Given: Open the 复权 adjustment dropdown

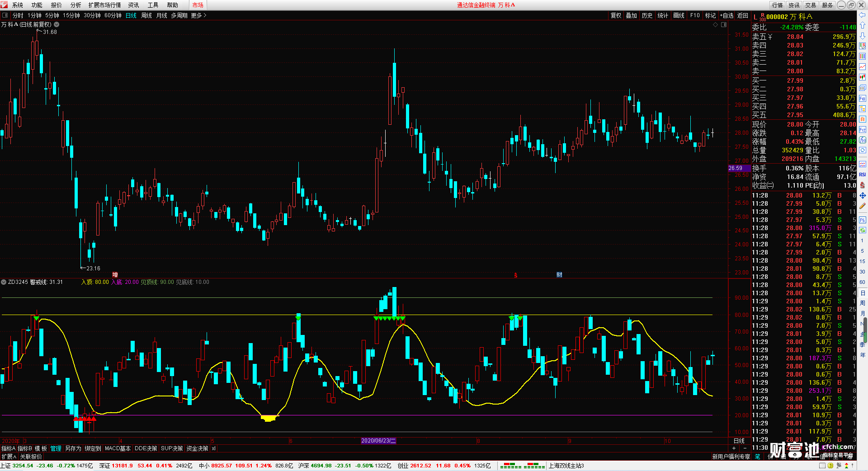Looking at the screenshot, I should tap(616, 15).
